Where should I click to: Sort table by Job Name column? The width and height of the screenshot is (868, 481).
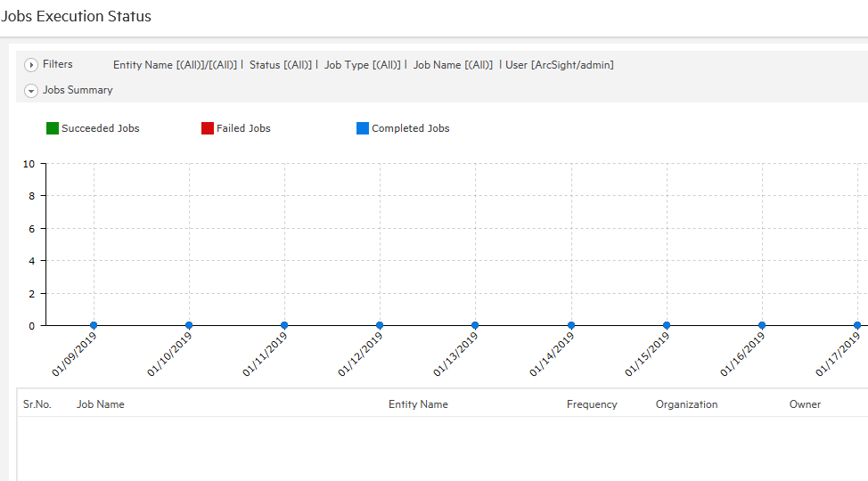tap(101, 404)
